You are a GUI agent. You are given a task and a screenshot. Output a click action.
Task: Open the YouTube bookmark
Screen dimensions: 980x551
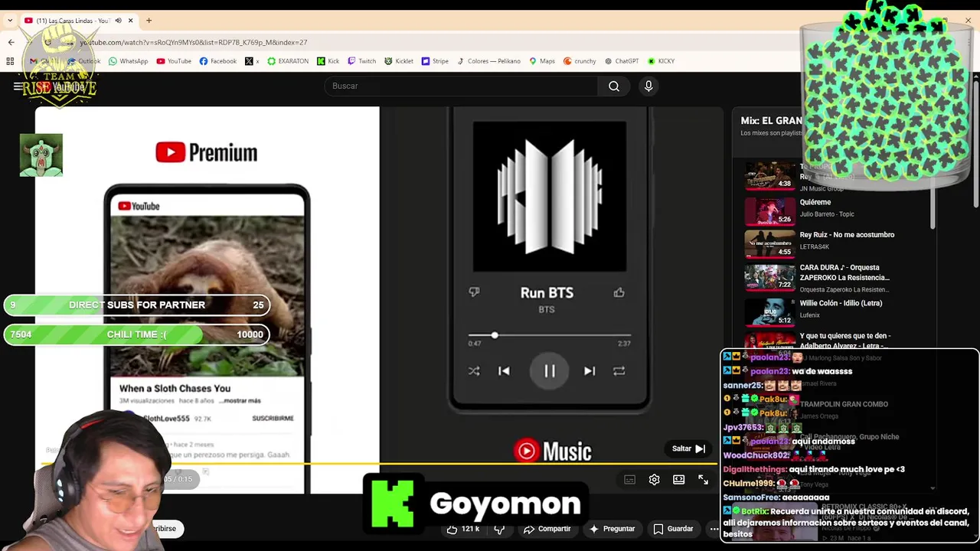[x=174, y=61]
